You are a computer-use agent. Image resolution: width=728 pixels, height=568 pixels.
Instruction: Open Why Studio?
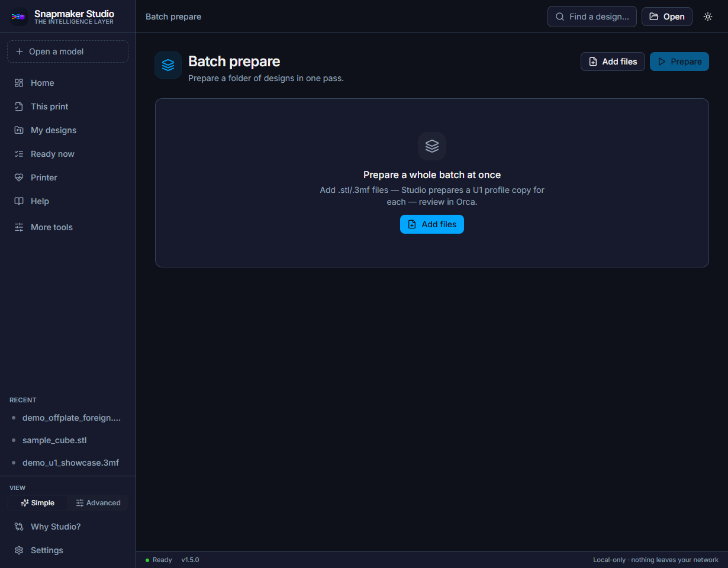click(x=67, y=527)
